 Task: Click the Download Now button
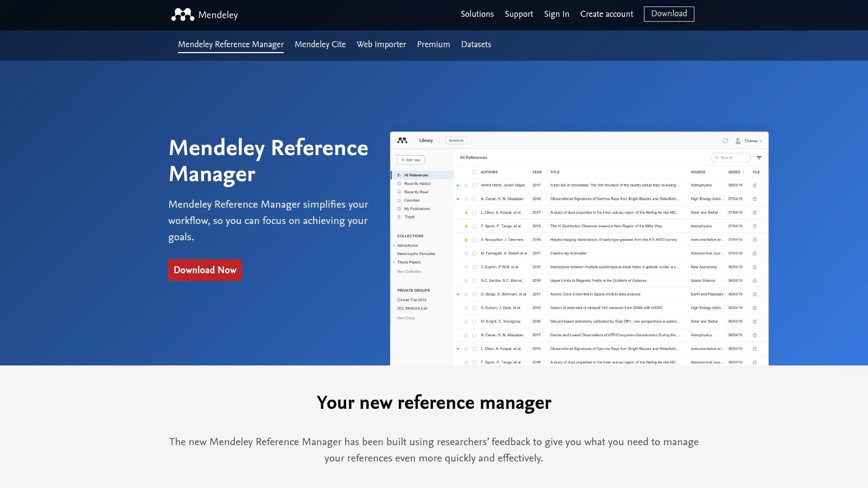(205, 269)
